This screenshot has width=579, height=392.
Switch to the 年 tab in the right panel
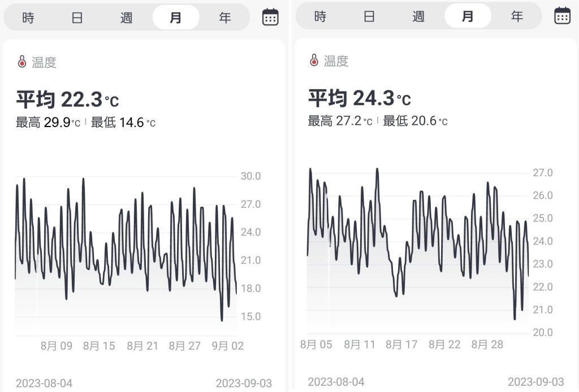pos(517,16)
